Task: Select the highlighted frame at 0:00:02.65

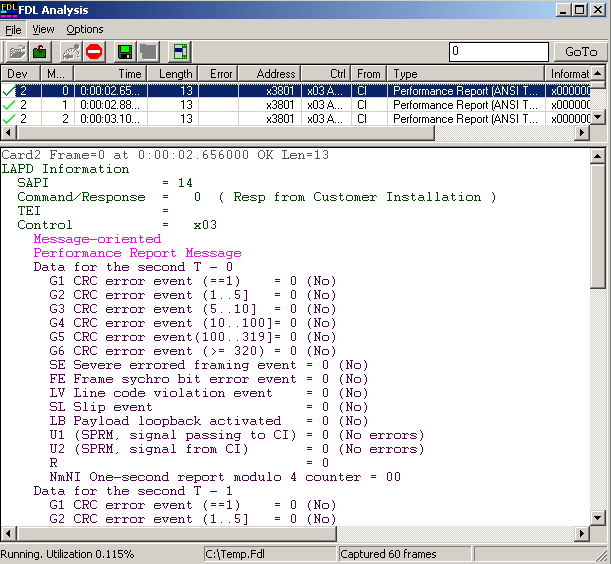Action: tap(295, 91)
